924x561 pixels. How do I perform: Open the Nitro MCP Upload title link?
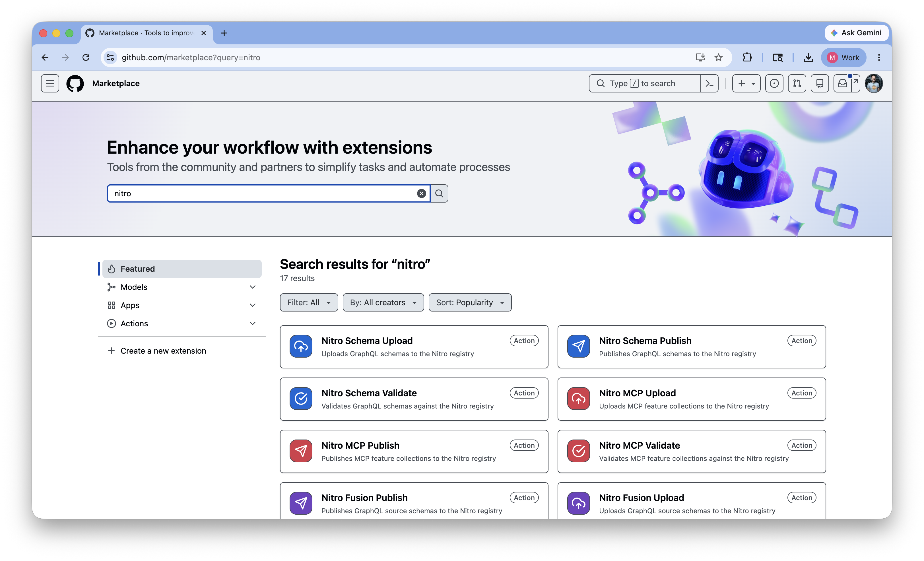[x=637, y=393]
